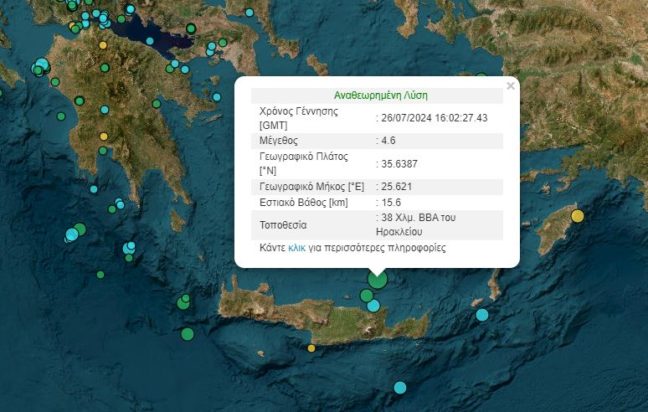The height and width of the screenshot is (412, 648).
Task: Click the cyan marker just east of Crete
Action: click(482, 314)
